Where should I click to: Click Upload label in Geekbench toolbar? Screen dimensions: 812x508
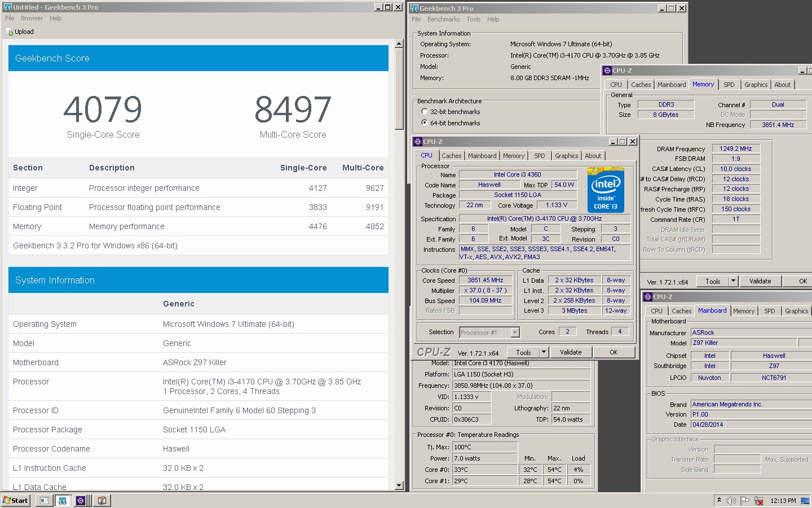pyautogui.click(x=24, y=32)
